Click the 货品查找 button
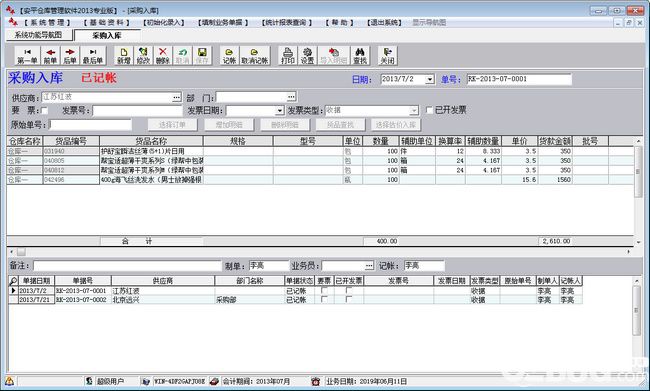 point(340,124)
